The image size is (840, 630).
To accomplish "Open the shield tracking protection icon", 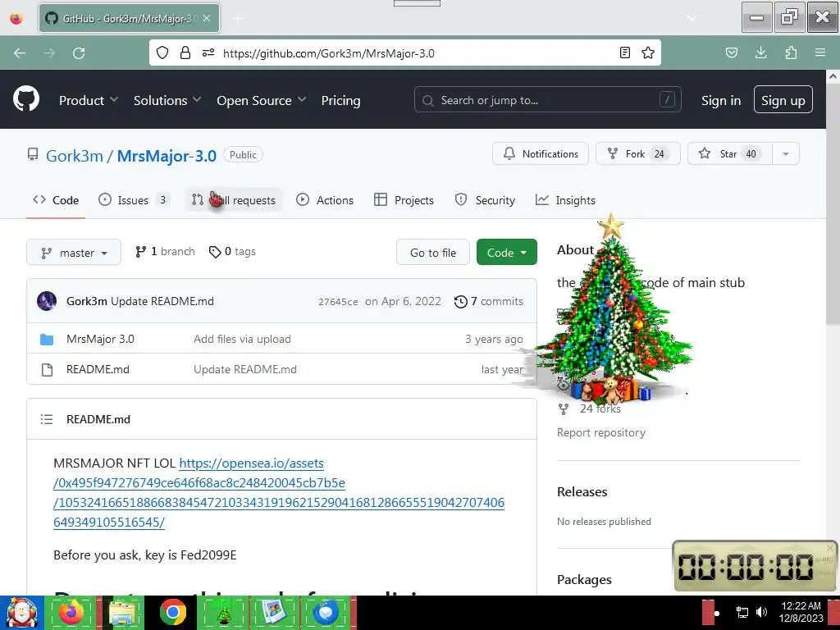I will pos(162,52).
